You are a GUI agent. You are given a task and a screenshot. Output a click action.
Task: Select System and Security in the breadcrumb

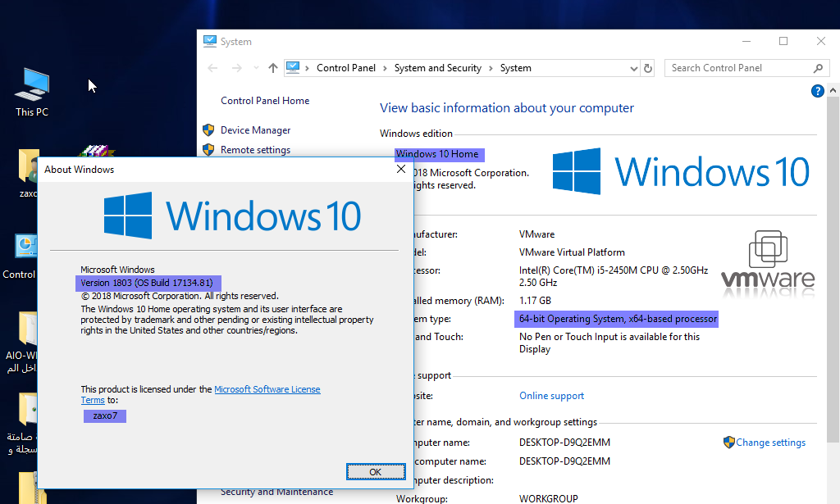coord(437,68)
